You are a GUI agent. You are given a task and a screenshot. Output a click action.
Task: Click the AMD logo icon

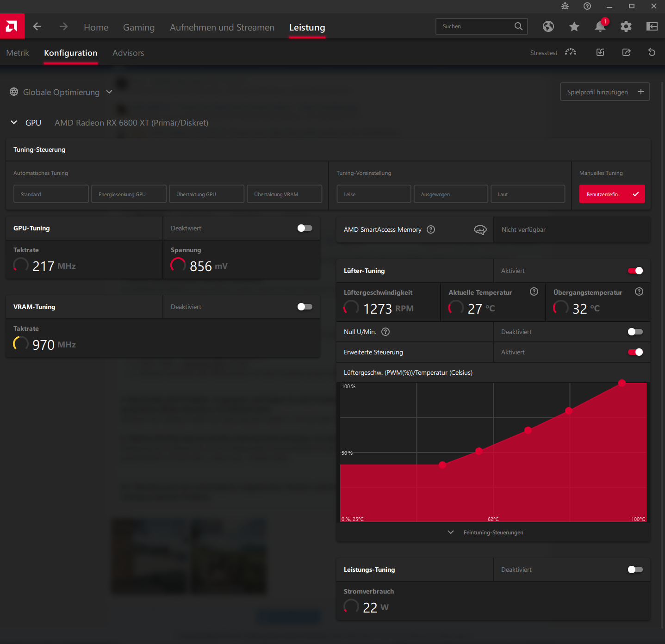pyautogui.click(x=12, y=26)
